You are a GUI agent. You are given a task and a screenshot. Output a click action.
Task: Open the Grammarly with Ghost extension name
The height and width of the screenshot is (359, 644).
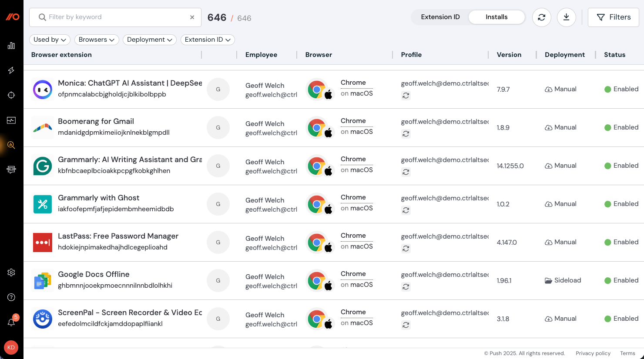click(99, 198)
